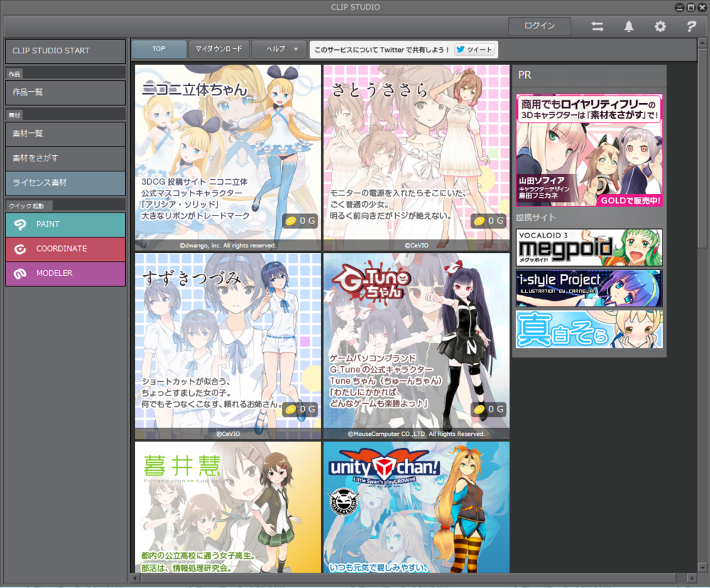Open 作品一覧 in sidebar
This screenshot has width=710, height=588.
[65, 92]
